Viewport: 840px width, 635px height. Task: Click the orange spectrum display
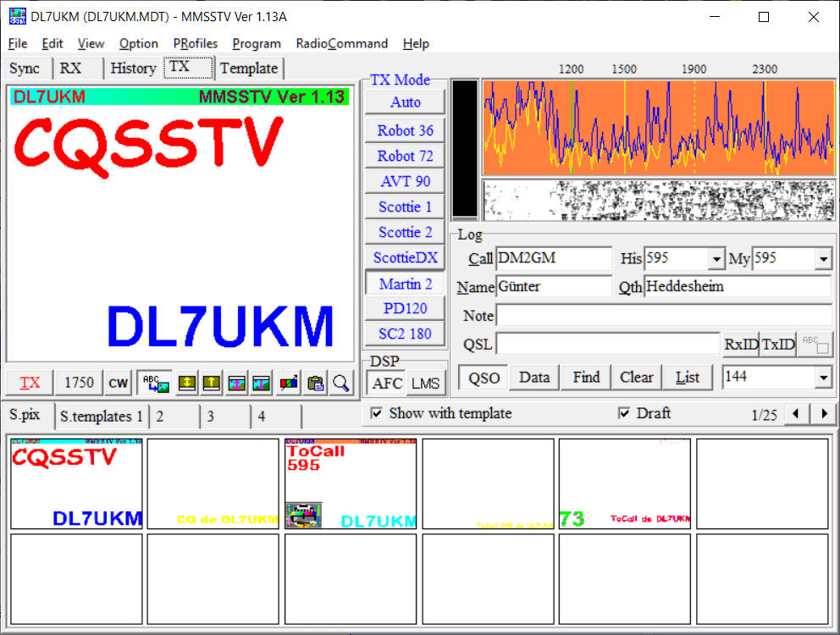tap(657, 125)
